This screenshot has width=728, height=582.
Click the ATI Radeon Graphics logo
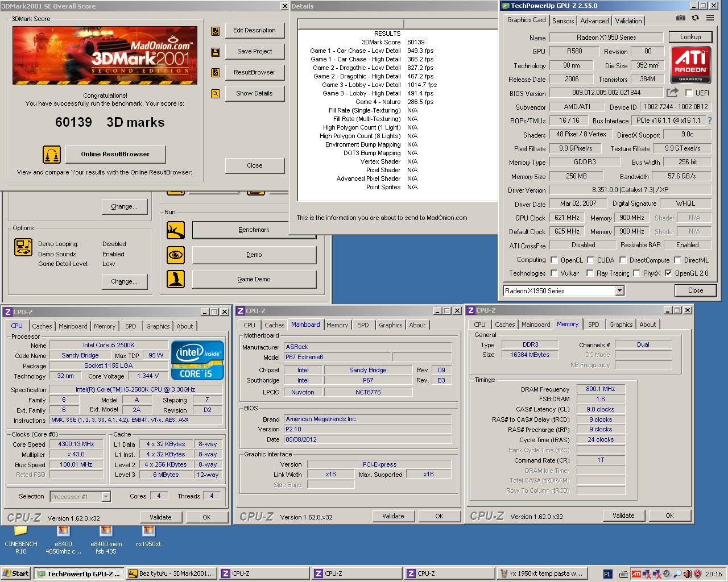click(x=690, y=65)
